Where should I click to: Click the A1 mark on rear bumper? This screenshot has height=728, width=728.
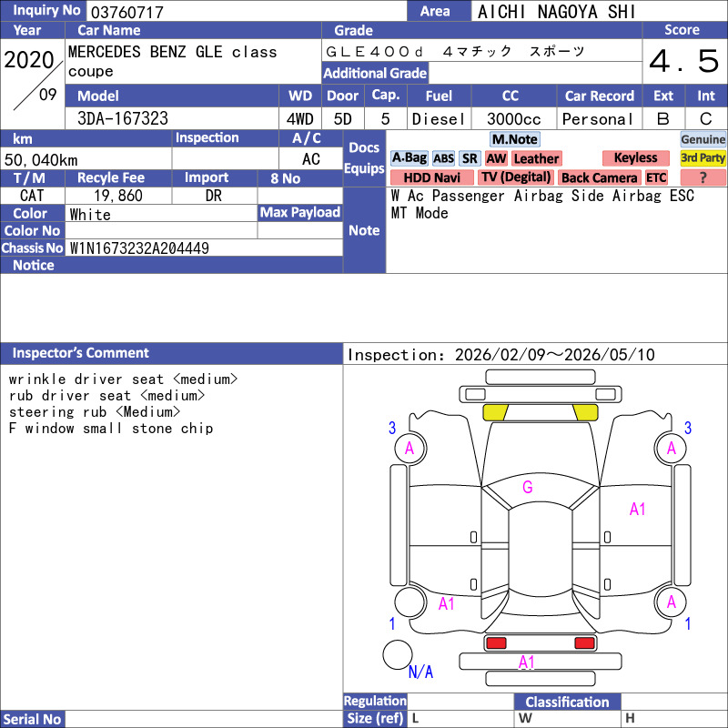point(526,662)
